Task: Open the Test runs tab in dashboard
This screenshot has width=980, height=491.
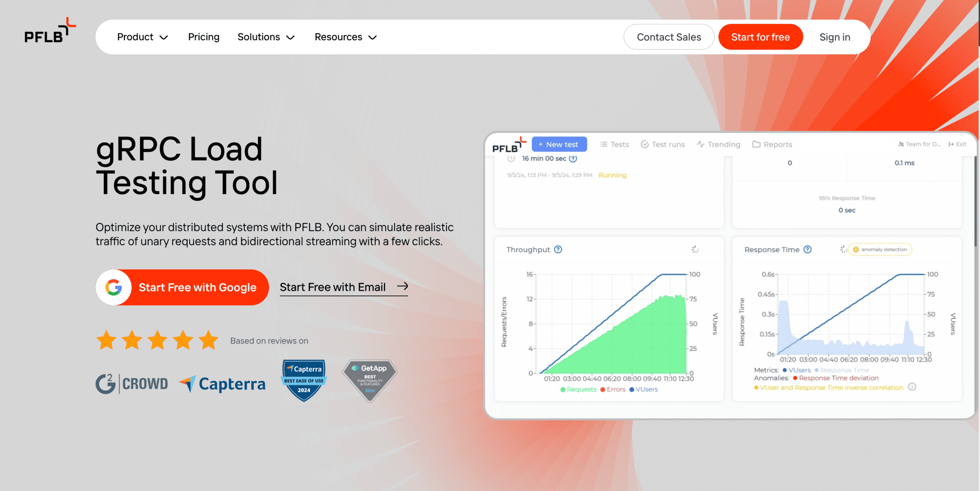Action: (662, 144)
